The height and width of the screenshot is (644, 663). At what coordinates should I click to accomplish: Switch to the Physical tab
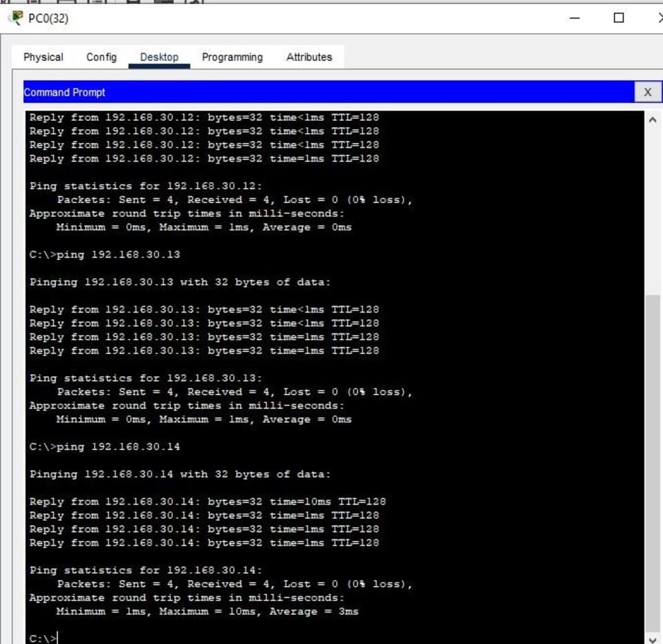(42, 57)
